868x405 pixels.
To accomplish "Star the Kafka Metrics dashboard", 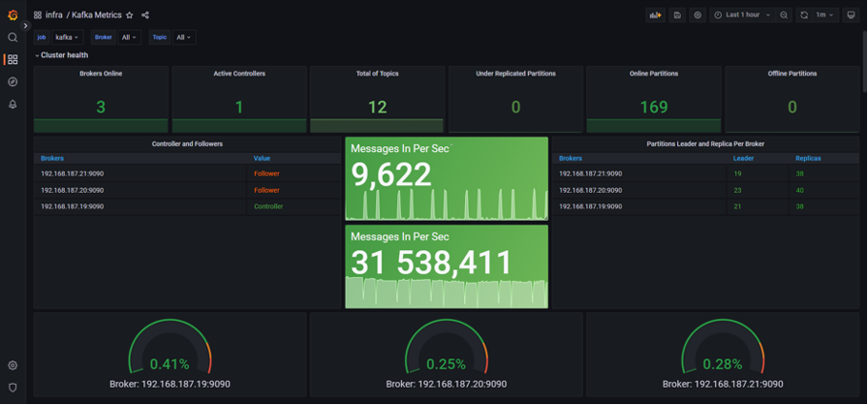I will coord(130,16).
